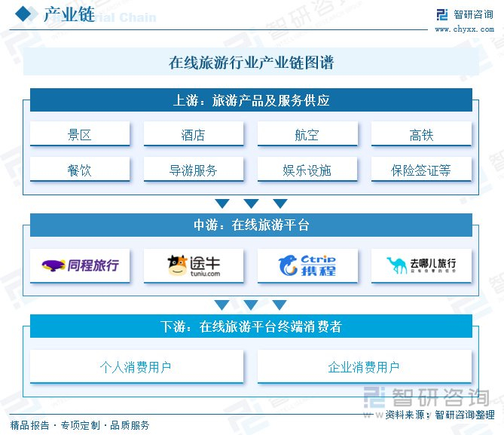
Task: Click the 上游 header bar
Action: coord(251,100)
